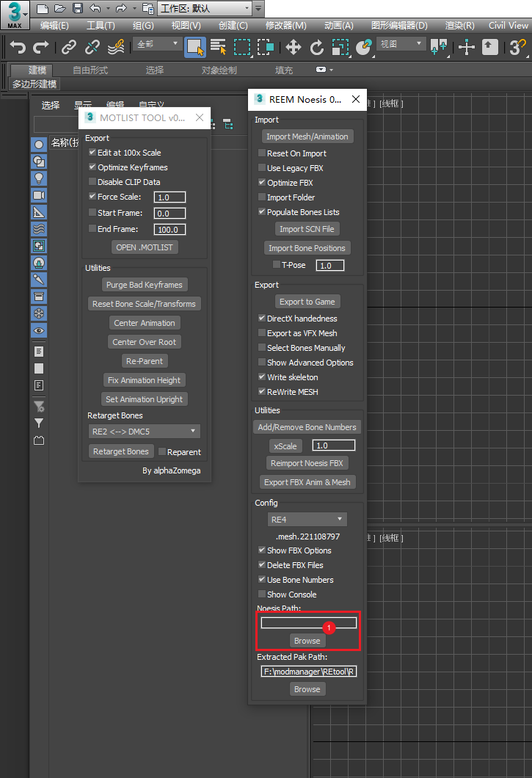Open the RE2 <--> DMC5 retarget dropdown
Screen dimensions: 532x778
tap(145, 431)
